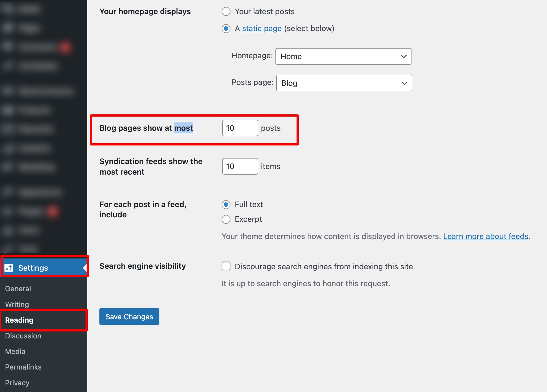
Task: Click the 'Blog pages show at most' field
Action: (x=240, y=128)
